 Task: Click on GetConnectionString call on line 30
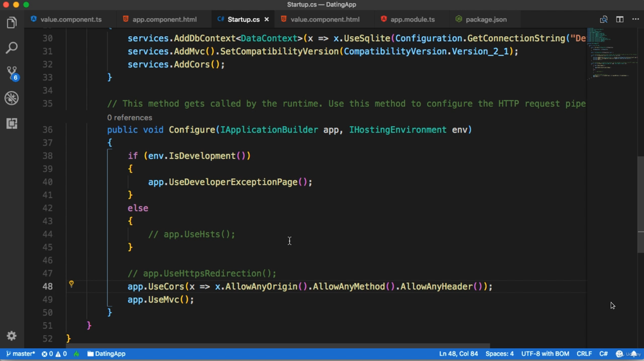[x=516, y=38]
